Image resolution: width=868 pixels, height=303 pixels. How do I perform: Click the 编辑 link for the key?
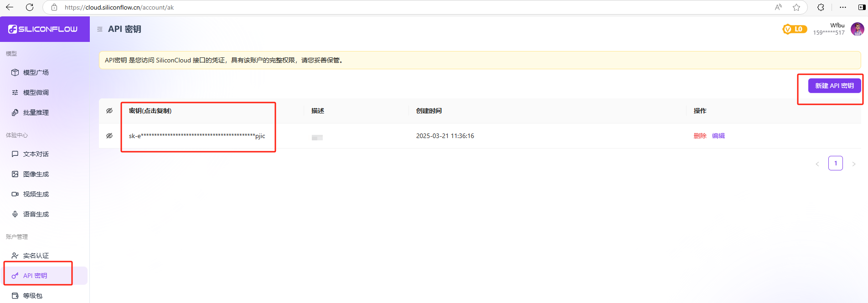tap(718, 136)
